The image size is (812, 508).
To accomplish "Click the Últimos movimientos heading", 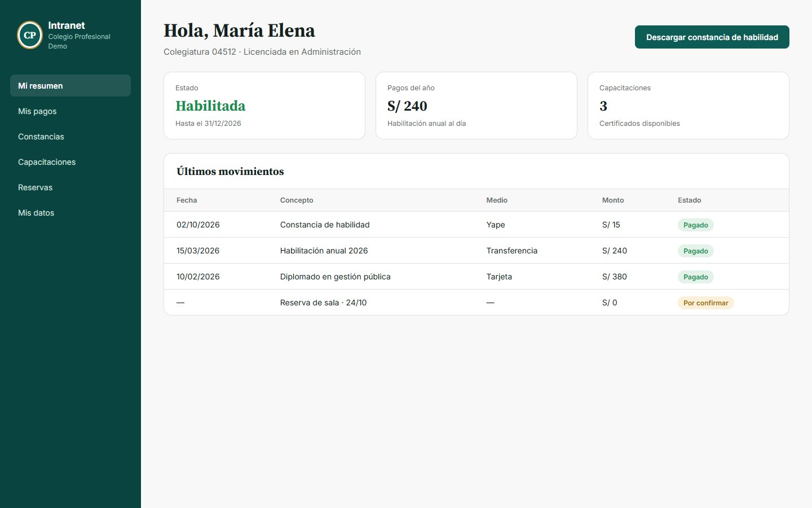I will (x=230, y=172).
